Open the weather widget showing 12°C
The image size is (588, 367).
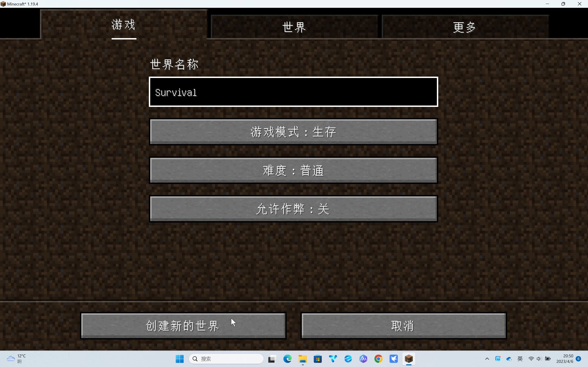click(x=16, y=359)
